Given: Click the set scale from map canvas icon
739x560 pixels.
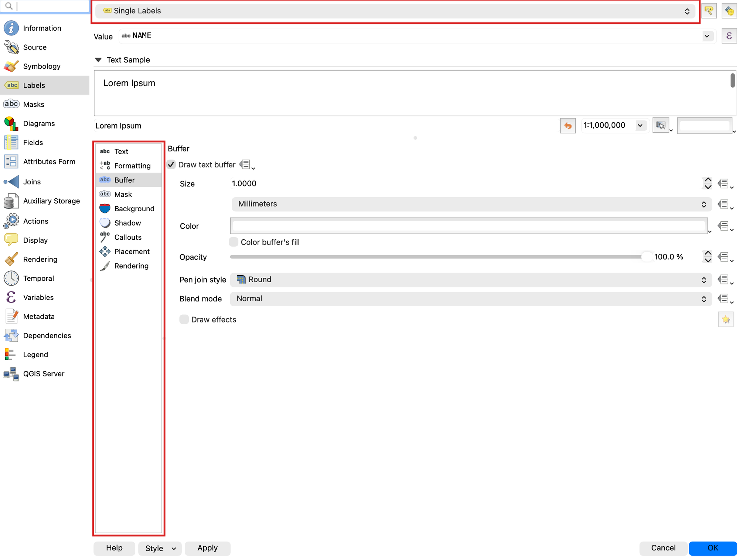Looking at the screenshot, I should pos(661,126).
